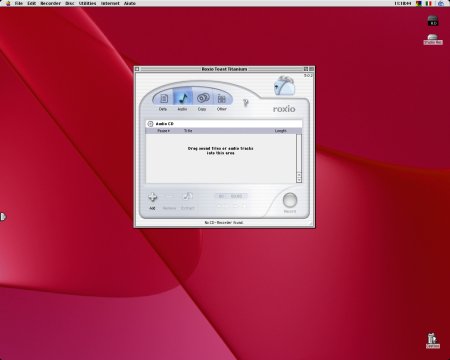Viewport: 450px width, 360px height.
Task: Select the Audio music note tab
Action: 182,98
